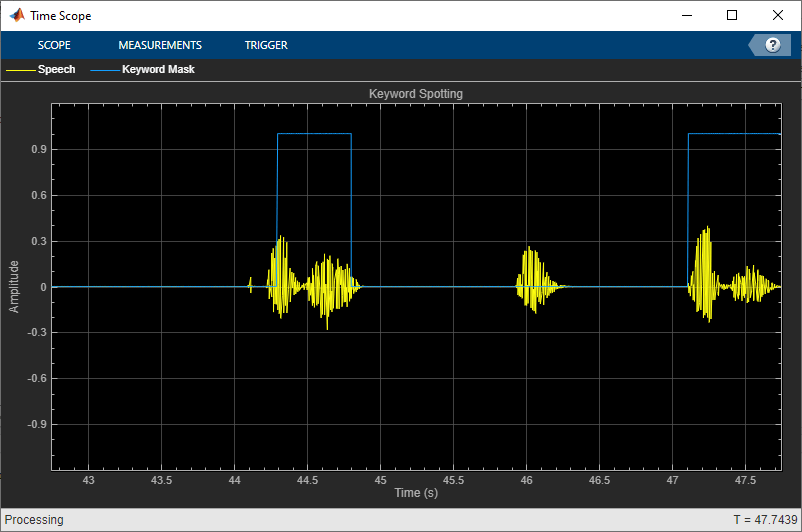Image resolution: width=802 pixels, height=532 pixels.
Task: Toggle the Speech signal in the legend
Action: coord(56,70)
